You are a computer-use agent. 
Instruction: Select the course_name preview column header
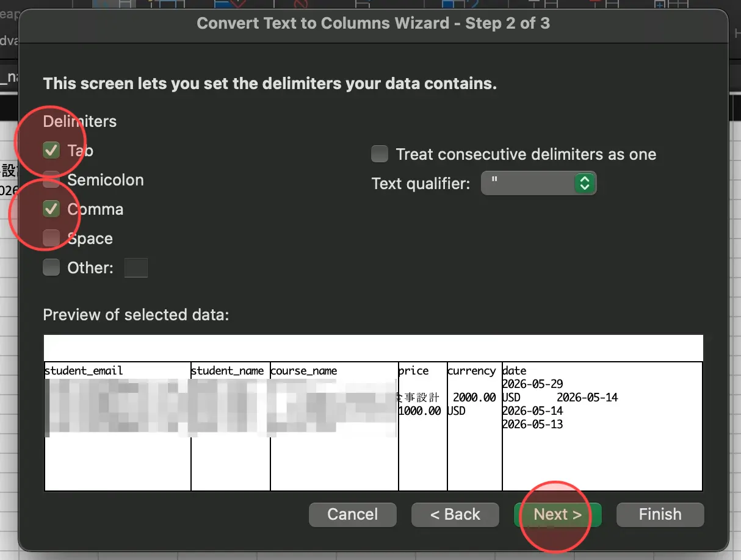click(x=304, y=371)
